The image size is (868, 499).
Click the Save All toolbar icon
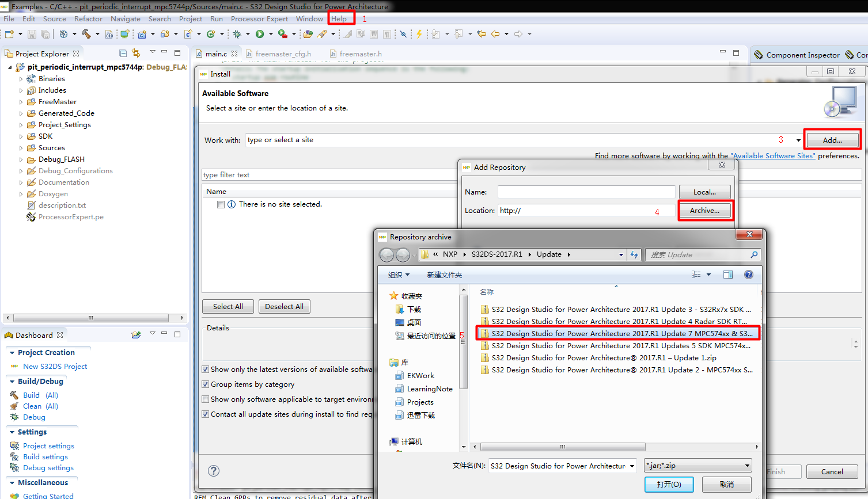pyautogui.click(x=45, y=34)
